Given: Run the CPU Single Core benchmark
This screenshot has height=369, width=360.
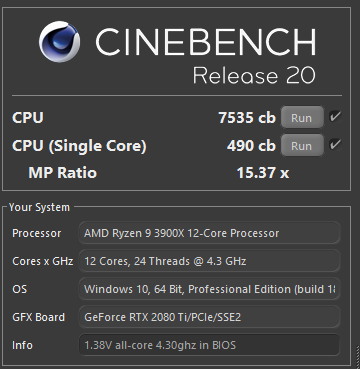Looking at the screenshot, I should click(302, 146).
